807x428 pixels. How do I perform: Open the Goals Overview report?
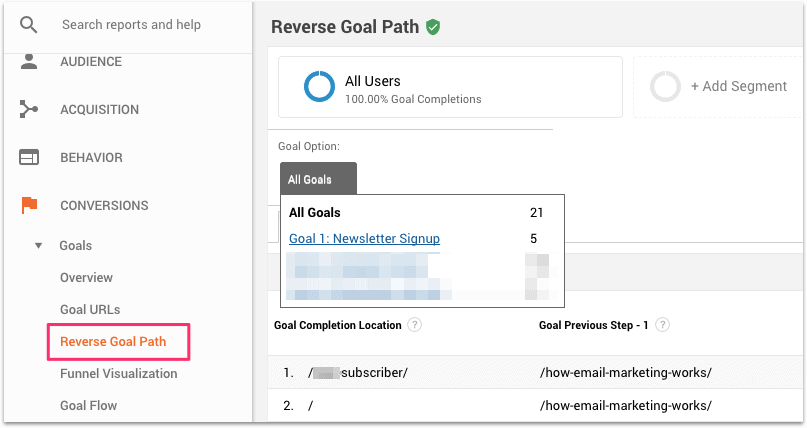(x=86, y=277)
